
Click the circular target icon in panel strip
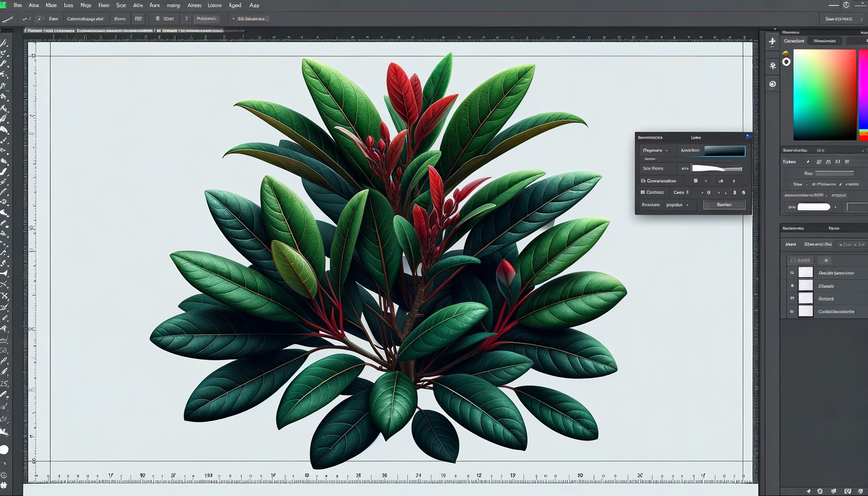point(773,84)
